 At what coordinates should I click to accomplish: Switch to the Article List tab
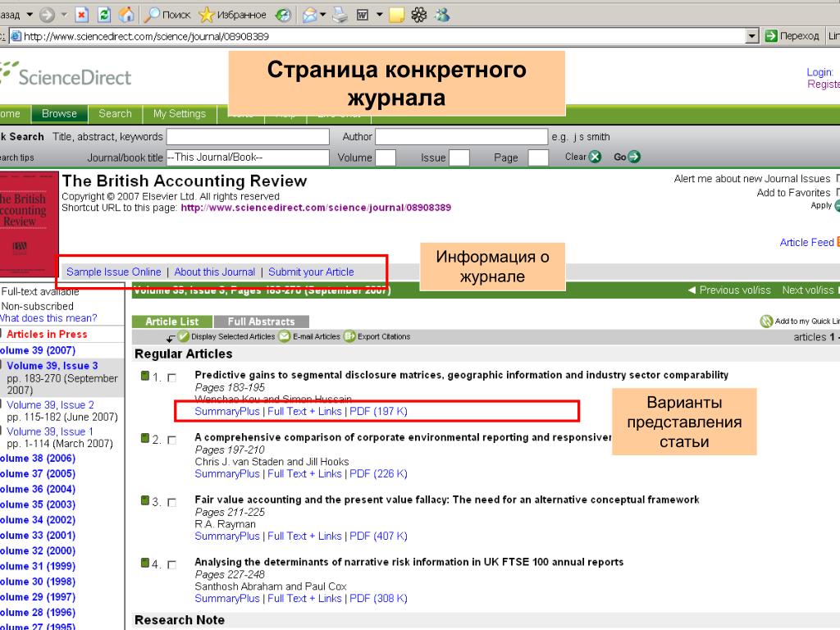pos(172,322)
